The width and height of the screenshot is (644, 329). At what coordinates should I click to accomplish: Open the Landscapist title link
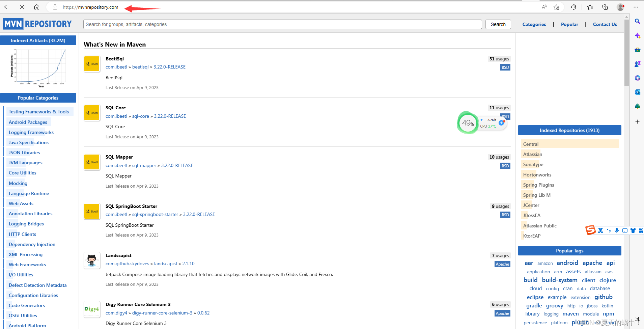point(118,255)
